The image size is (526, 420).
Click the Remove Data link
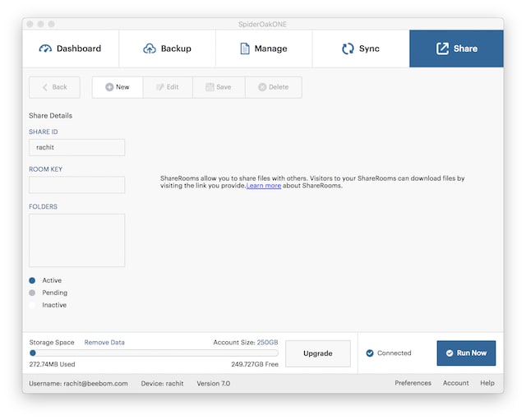click(x=104, y=343)
